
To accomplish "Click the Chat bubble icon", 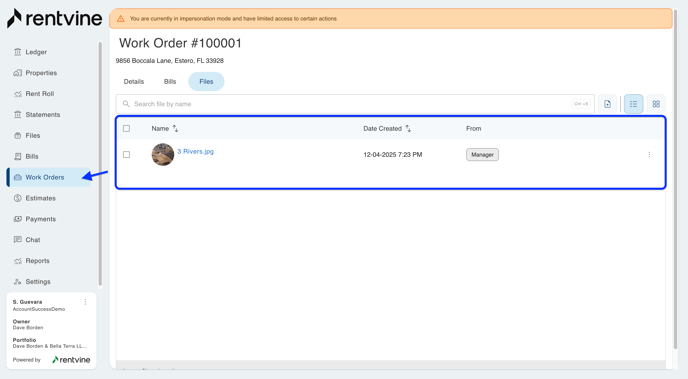I will pos(18,240).
